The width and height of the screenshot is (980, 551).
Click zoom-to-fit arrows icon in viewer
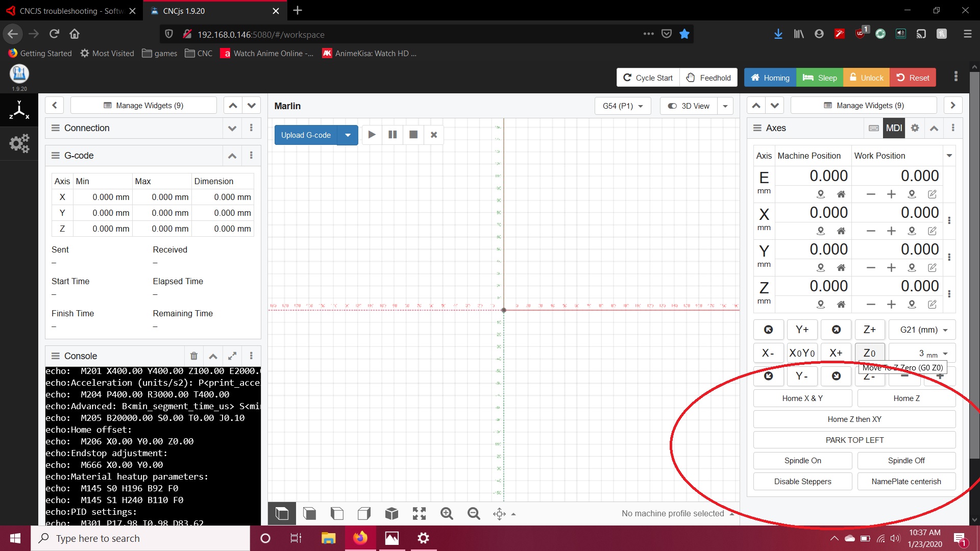(419, 514)
